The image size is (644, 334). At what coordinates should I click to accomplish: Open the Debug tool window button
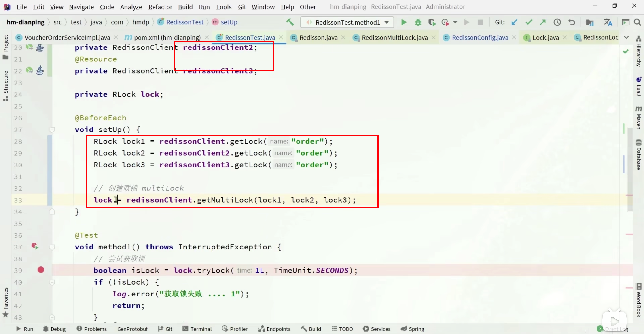54,329
